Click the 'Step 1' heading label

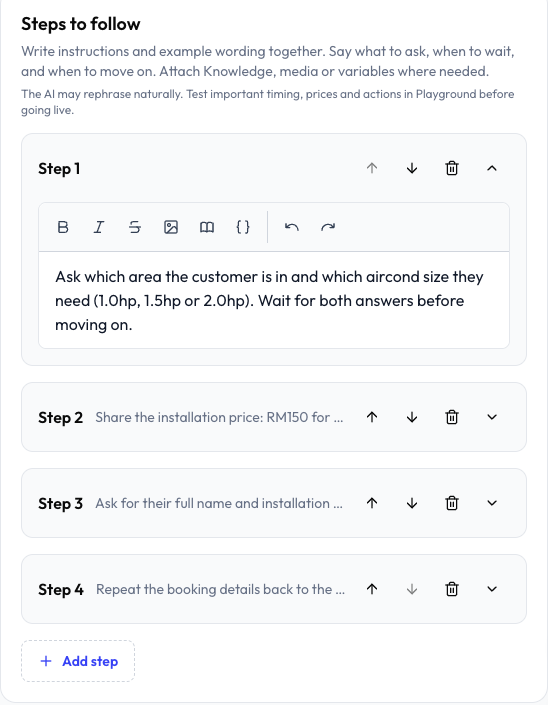click(59, 169)
